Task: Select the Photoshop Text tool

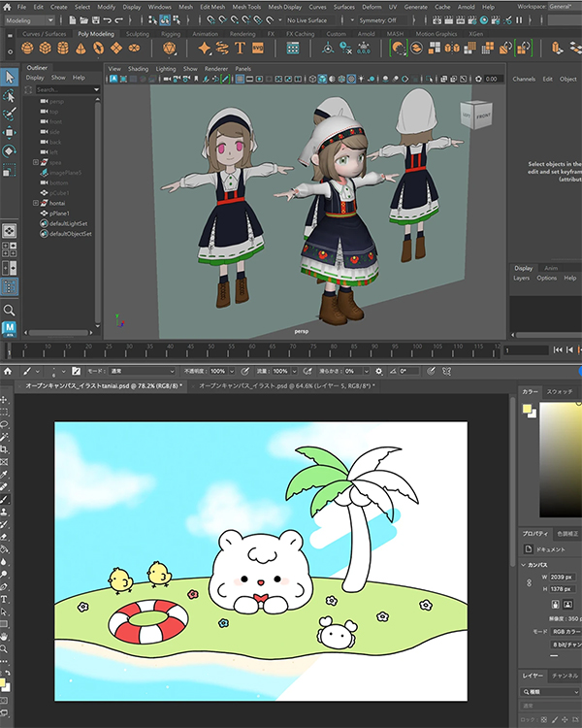Action: click(4, 600)
